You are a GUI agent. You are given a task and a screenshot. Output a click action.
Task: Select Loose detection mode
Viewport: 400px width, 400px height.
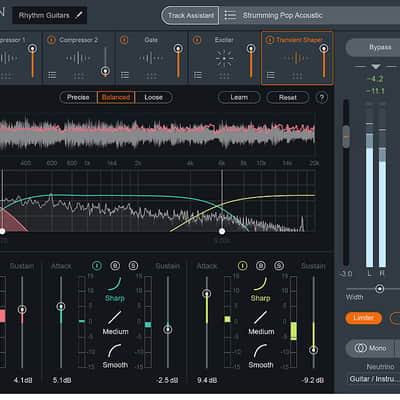pos(154,97)
